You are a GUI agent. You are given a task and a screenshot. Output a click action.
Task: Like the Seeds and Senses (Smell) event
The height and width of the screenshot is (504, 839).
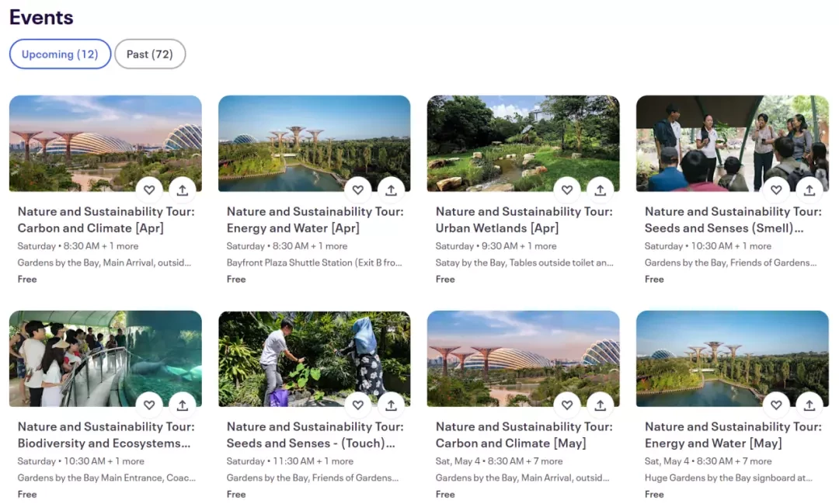(776, 189)
